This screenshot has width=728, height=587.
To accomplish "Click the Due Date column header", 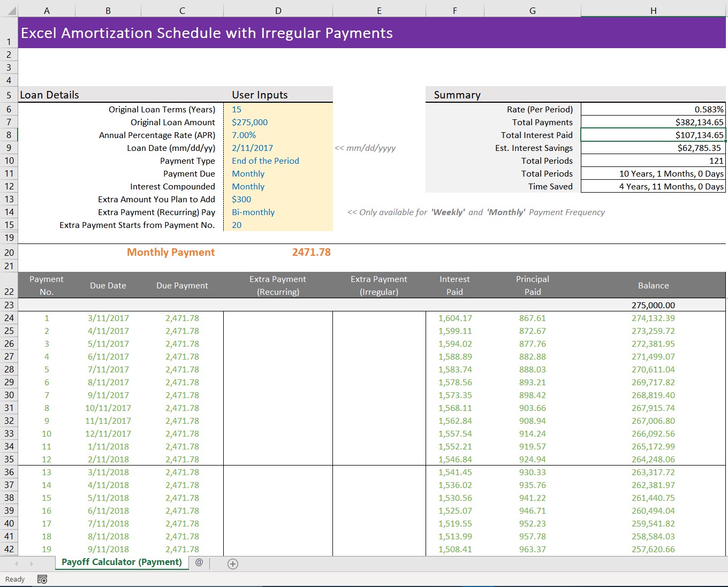I will [x=108, y=285].
